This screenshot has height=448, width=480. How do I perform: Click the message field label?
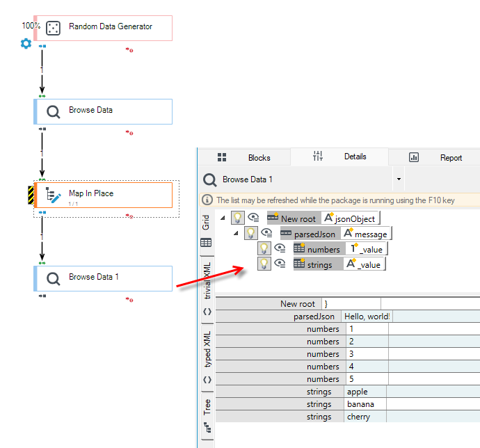pos(371,234)
